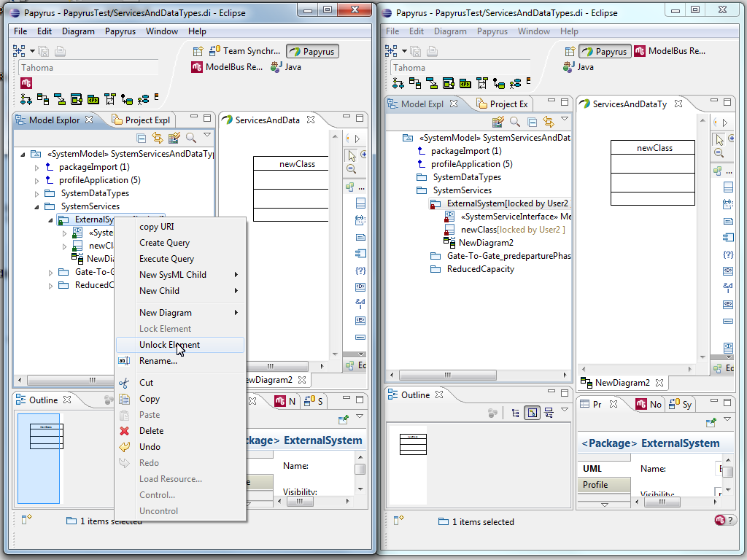Viewport: 747px width, 560px height.
Task: Click horizontal scrollbar thumb in right Model Explorer
Action: (x=447, y=375)
